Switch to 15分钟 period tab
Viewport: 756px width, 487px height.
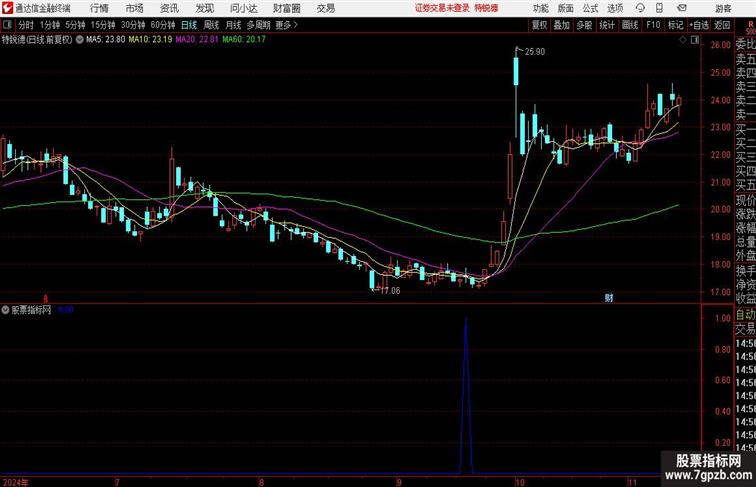(103, 25)
